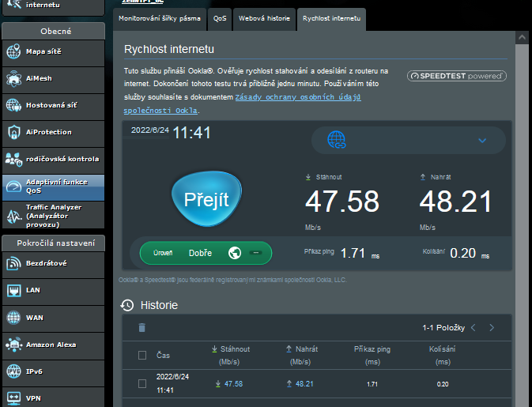Click the globe icon in the Úroveň bar

click(x=234, y=253)
